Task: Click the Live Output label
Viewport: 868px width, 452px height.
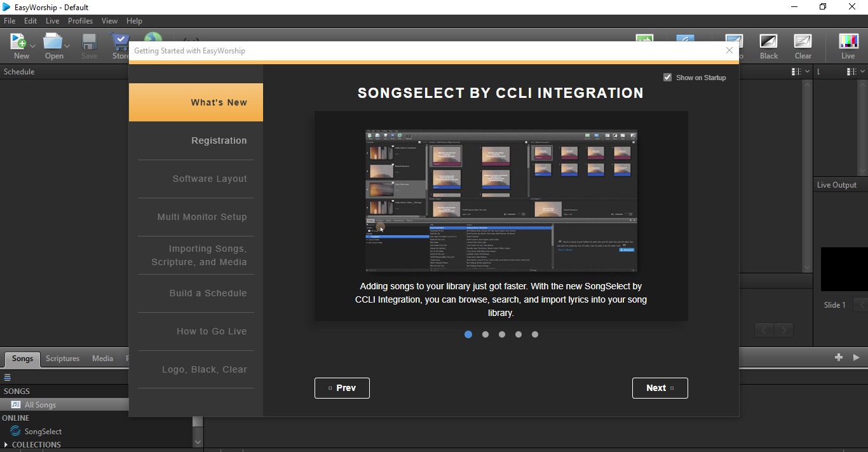Action: click(x=837, y=185)
